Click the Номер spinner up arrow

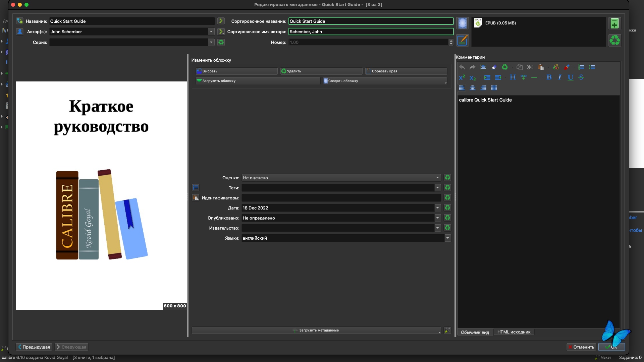[x=451, y=41]
